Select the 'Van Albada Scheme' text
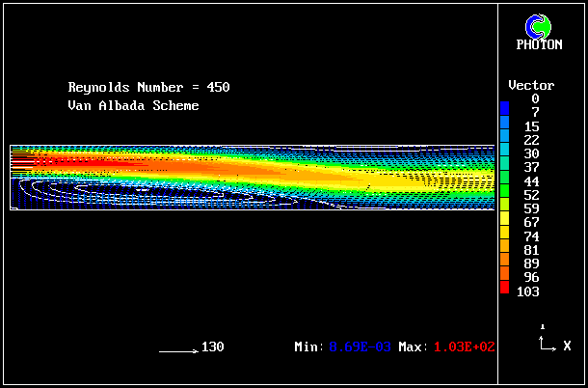This screenshot has height=388, width=588. point(133,105)
